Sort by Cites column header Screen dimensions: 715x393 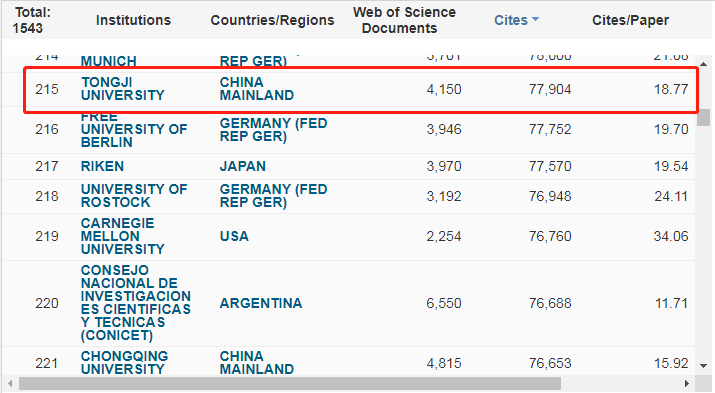(511, 20)
